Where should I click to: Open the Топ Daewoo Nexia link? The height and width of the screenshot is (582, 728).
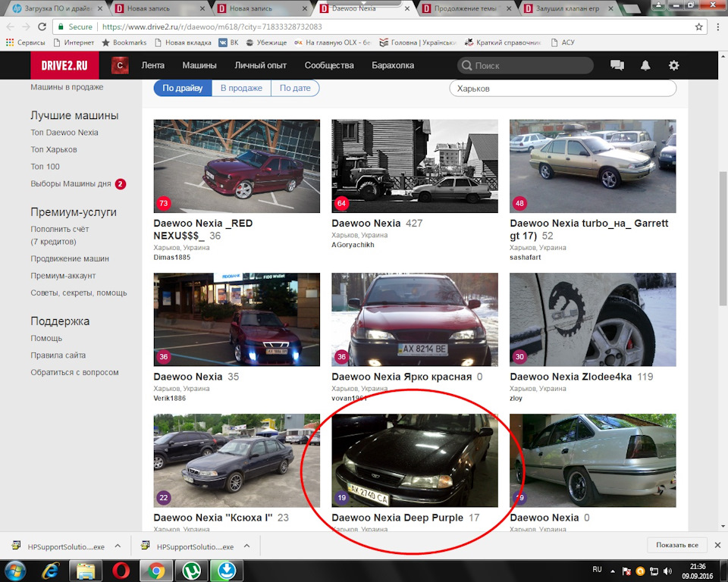point(64,133)
